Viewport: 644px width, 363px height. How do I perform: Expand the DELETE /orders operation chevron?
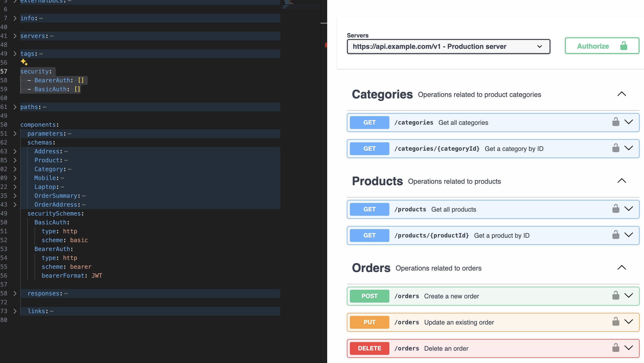coord(628,348)
